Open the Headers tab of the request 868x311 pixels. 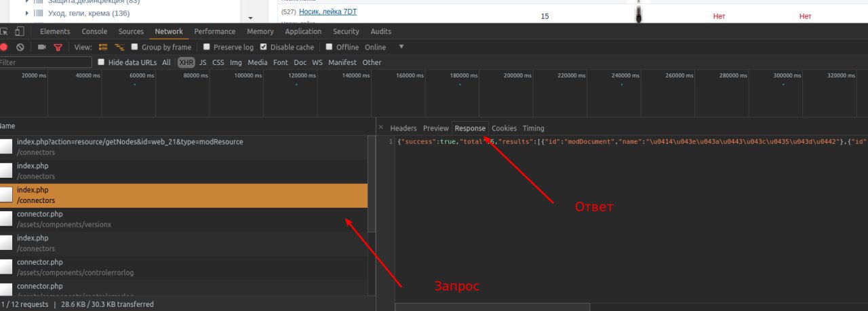(403, 128)
